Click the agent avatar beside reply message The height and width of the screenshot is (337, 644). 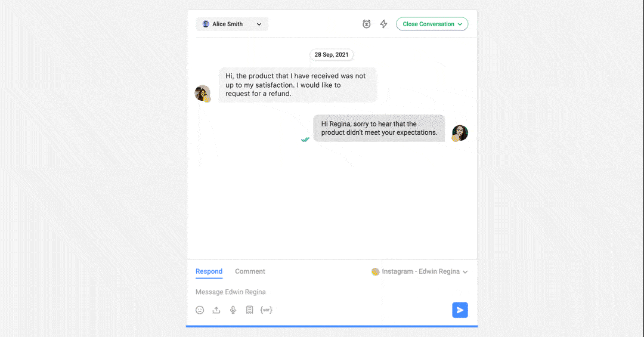pyautogui.click(x=460, y=133)
